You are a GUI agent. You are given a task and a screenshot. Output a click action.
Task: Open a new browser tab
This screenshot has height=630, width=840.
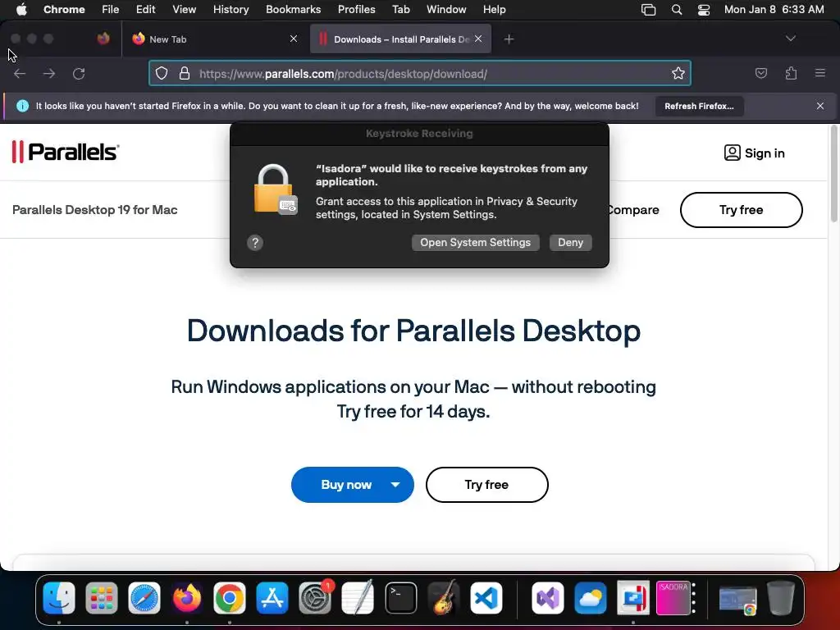509,39
